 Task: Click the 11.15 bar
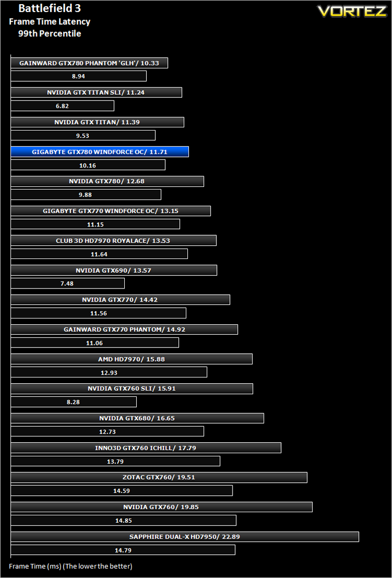pyautogui.click(x=95, y=224)
